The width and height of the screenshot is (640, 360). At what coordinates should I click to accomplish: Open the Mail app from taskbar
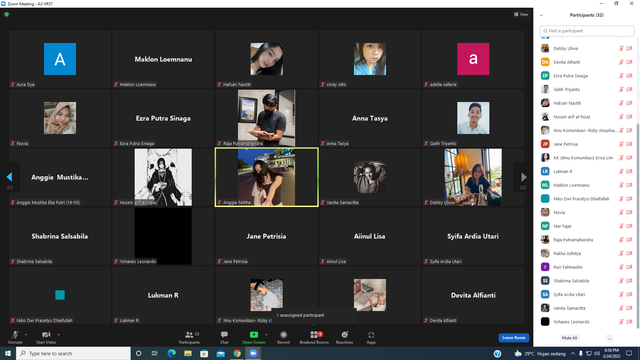pos(220,353)
